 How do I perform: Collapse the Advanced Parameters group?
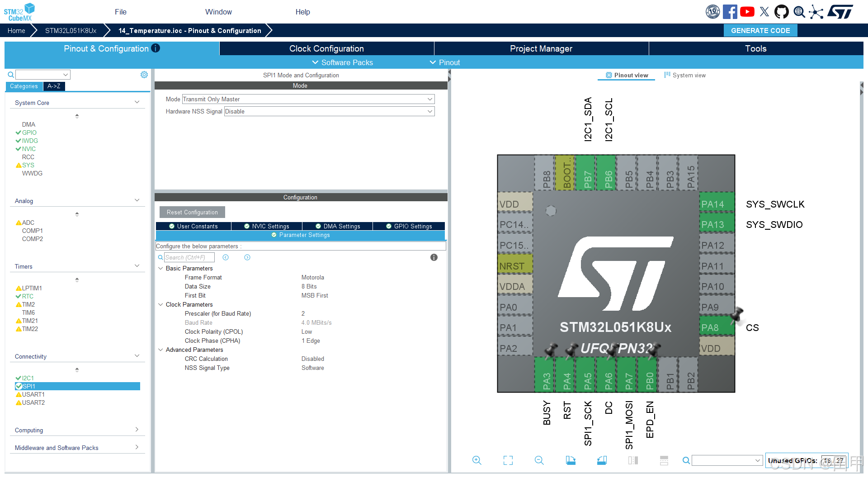(160, 350)
